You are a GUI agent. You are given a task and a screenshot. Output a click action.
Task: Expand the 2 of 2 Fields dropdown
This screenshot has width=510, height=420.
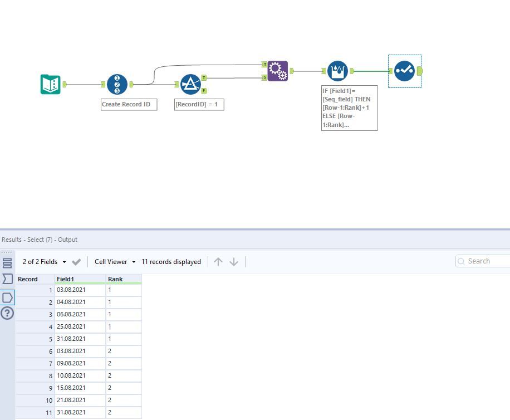tap(44, 262)
